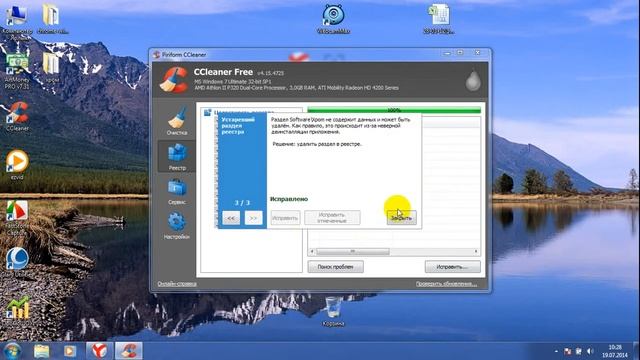Click the CCleaner taskbar button

(x=129, y=351)
